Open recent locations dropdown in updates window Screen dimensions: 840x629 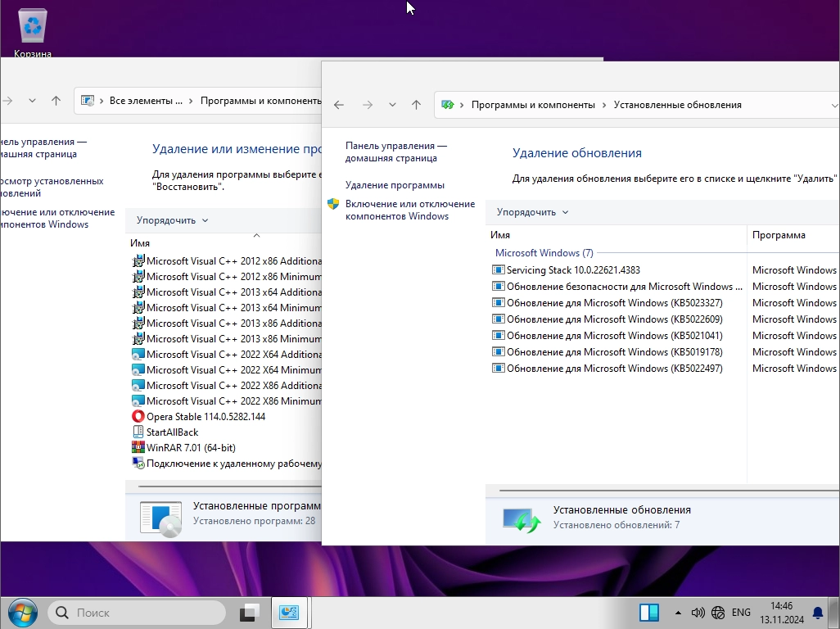[x=392, y=105]
